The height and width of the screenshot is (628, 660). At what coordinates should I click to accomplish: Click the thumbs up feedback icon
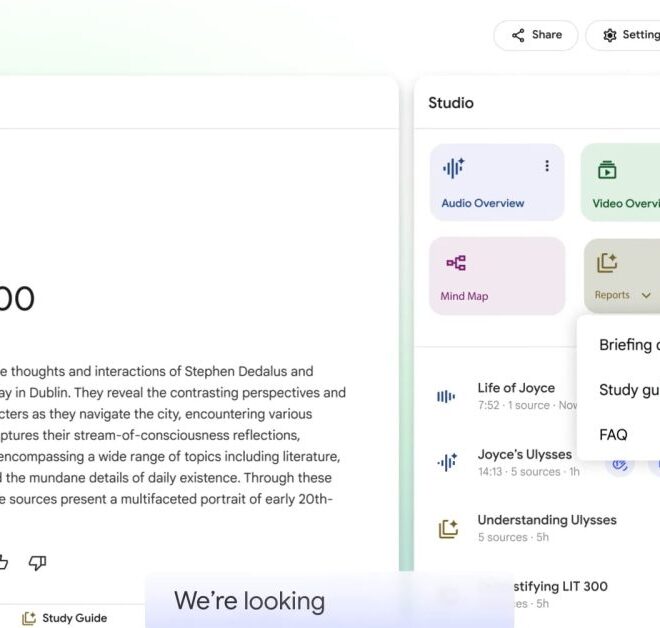[3, 563]
